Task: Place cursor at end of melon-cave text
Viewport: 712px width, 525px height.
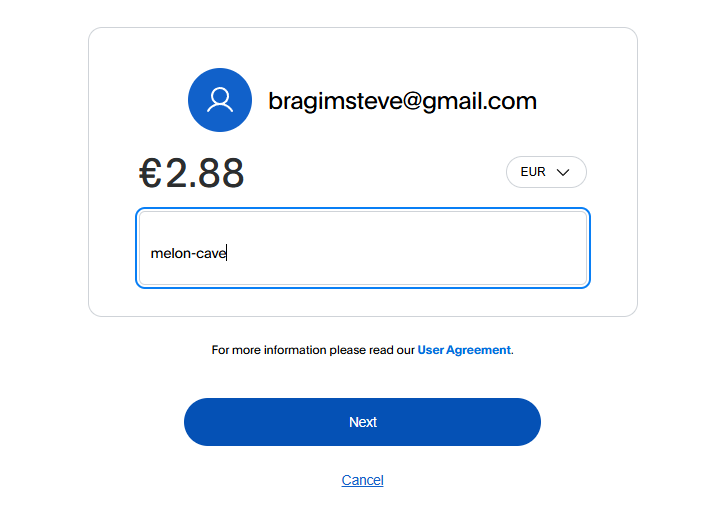Action: click(x=227, y=253)
